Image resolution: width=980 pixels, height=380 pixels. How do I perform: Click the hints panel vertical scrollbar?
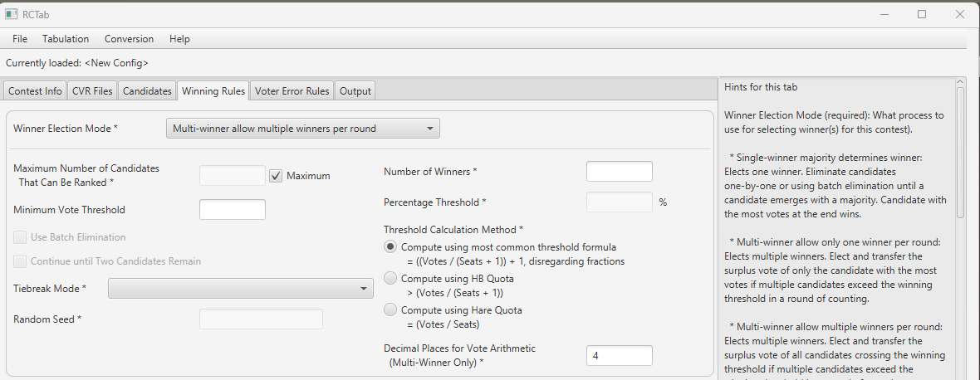pyautogui.click(x=961, y=152)
